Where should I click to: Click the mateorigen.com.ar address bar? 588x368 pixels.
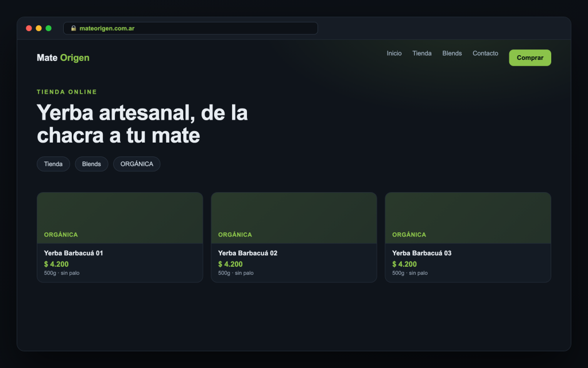pos(191,28)
